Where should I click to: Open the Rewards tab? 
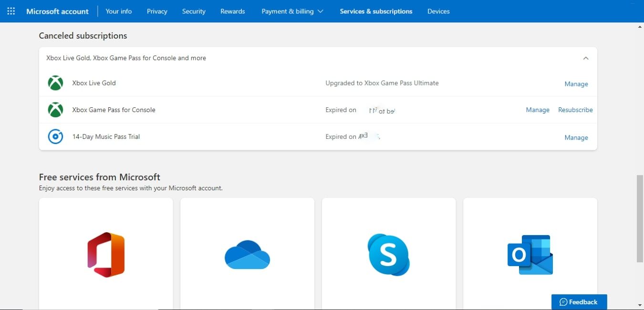(x=233, y=11)
